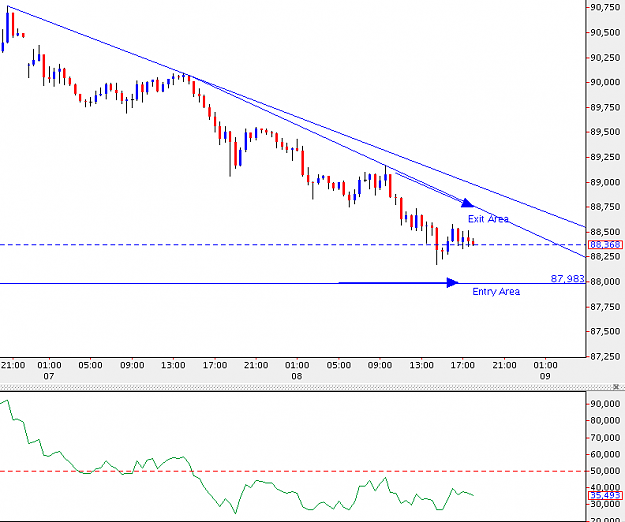Select the red dashed 50 level line in indicator pane
This screenshot has width=625, height=522.
tap(293, 471)
